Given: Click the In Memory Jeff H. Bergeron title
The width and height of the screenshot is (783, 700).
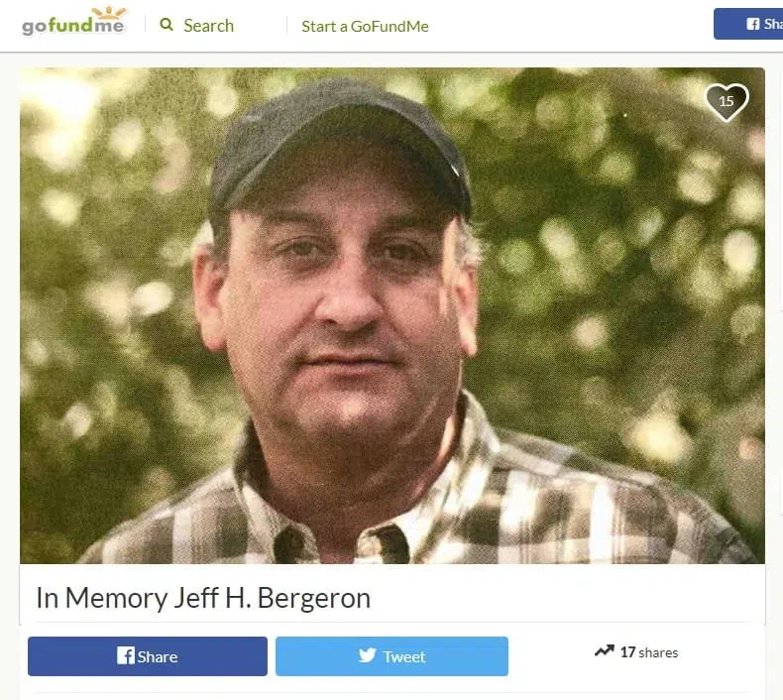Looking at the screenshot, I should 203,598.
